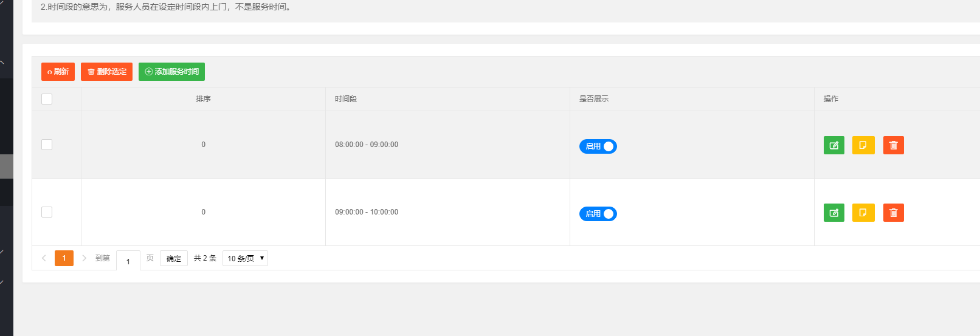Check the box for row 08:00:00 - 09:00:00
980x336 pixels.
coord(47,145)
